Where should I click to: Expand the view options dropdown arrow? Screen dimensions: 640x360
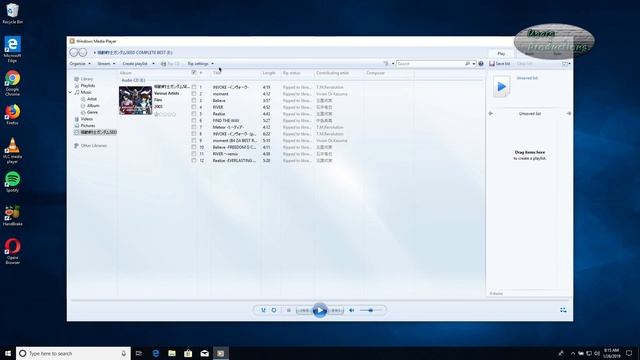coord(393,64)
